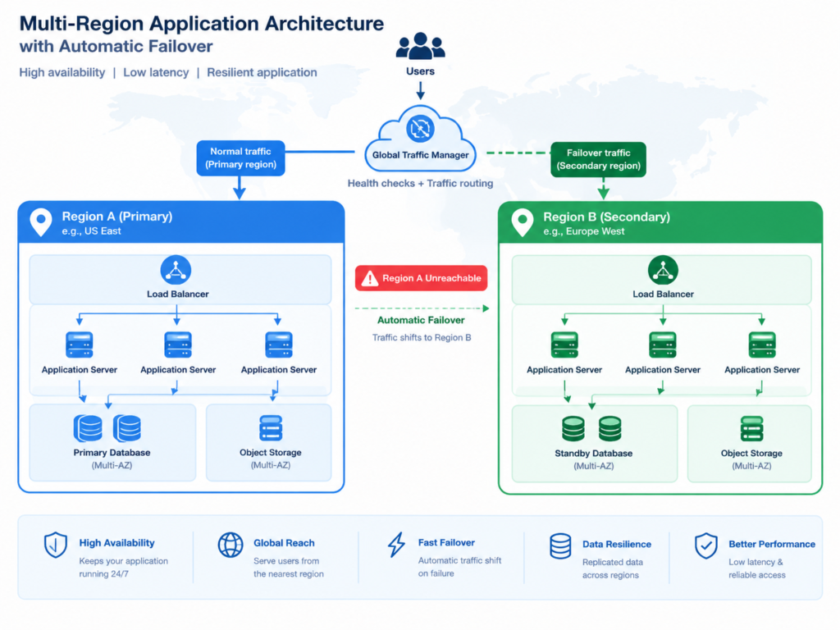Click the Users group icon

click(421, 46)
